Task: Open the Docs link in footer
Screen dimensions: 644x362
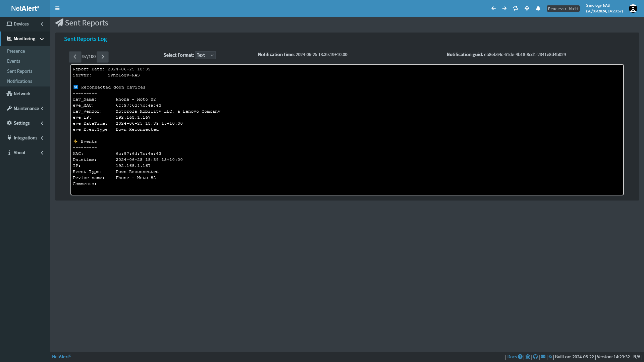Action: (512, 357)
